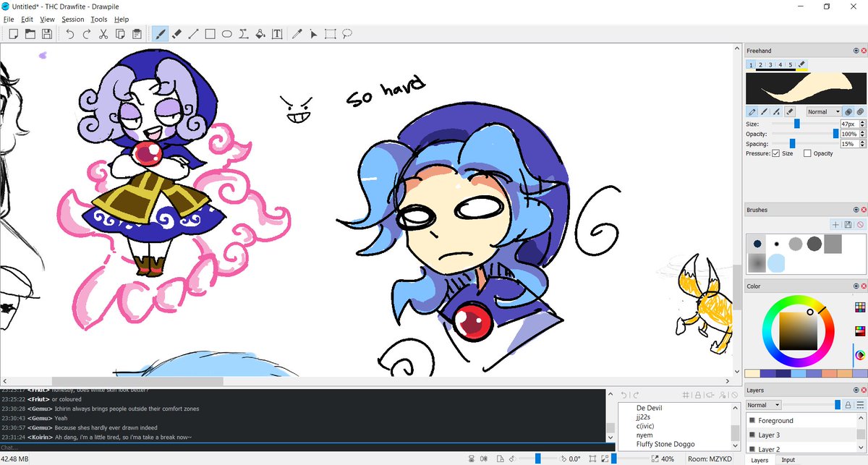
Task: Float the Brushes panel
Action: (x=856, y=210)
